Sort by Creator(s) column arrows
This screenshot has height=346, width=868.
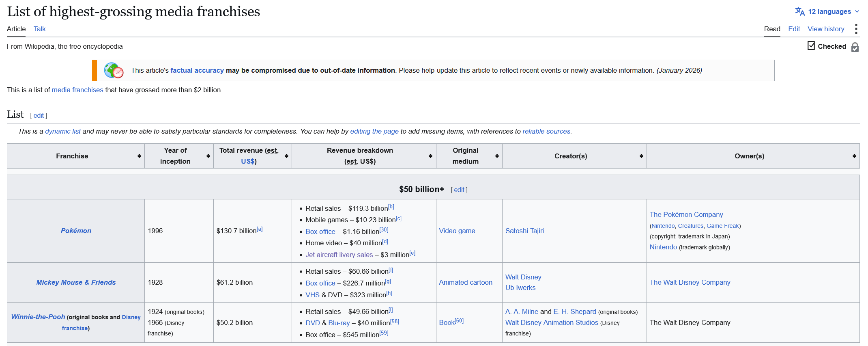point(641,156)
